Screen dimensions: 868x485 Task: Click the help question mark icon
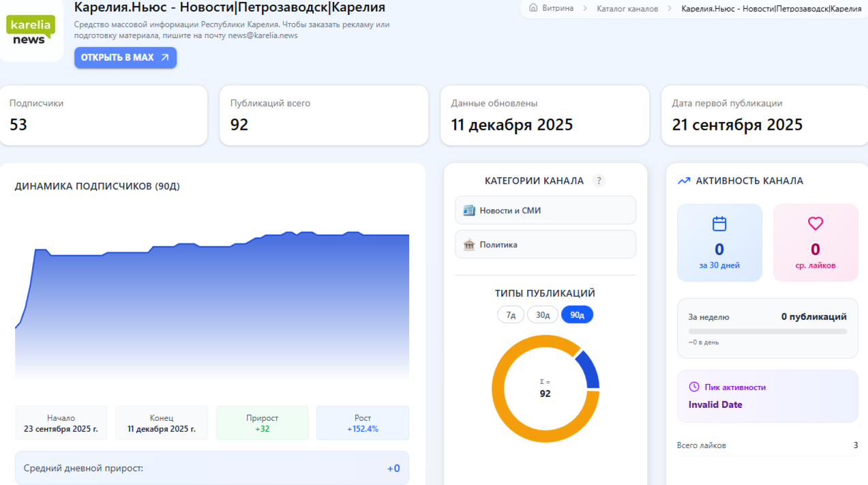(599, 181)
